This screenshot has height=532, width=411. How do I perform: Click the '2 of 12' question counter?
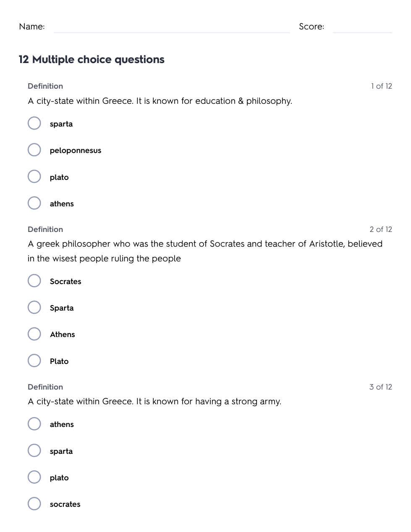tap(380, 229)
